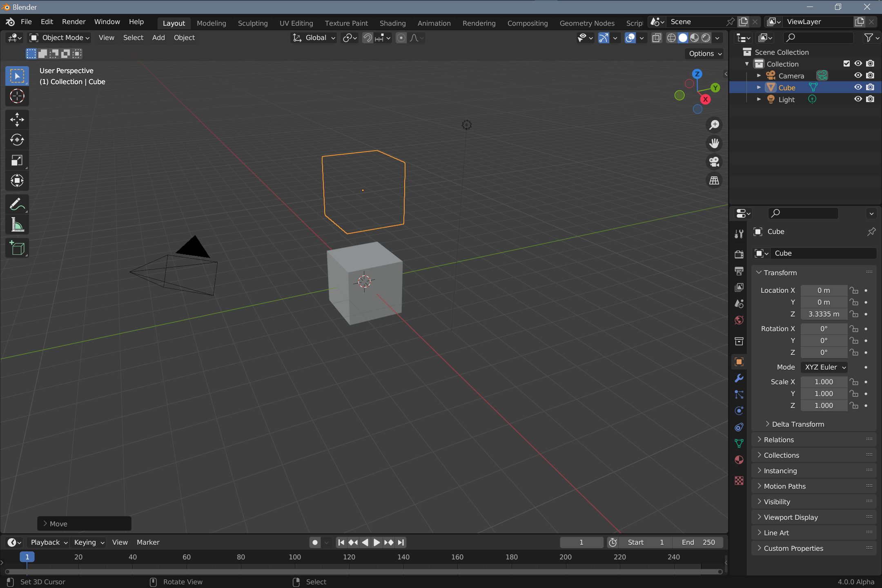This screenshot has height=588, width=882.
Task: Select the Annotate pencil tool
Action: click(x=17, y=204)
